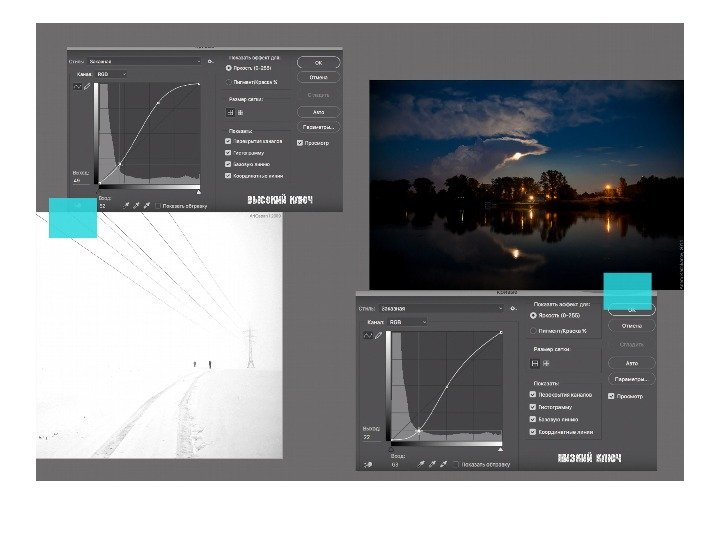Click Сгладить in ВЫСОКИЙ КЛЮЧ dialog

coord(319,95)
